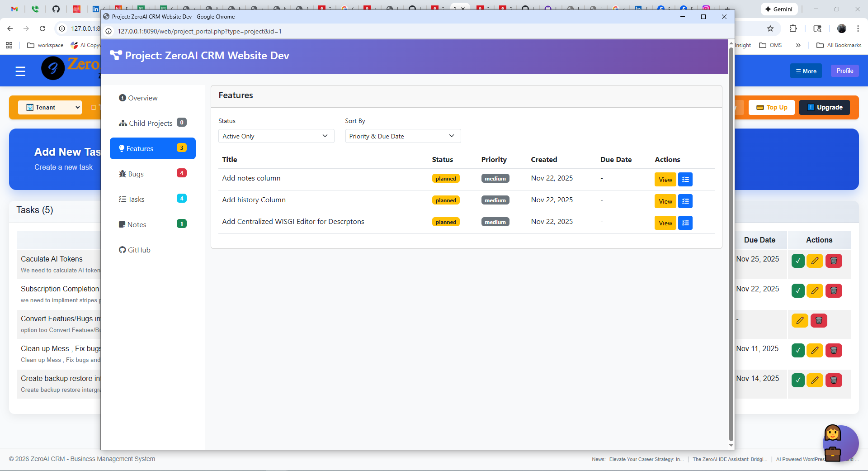Click the popup window vertical scrollbar
This screenshot has width=868, height=471.
(x=731, y=244)
